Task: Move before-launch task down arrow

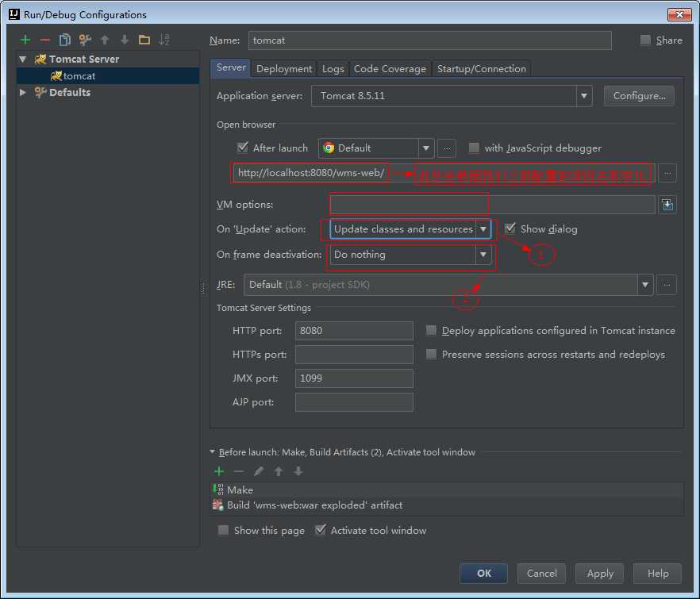Action: click(x=298, y=471)
